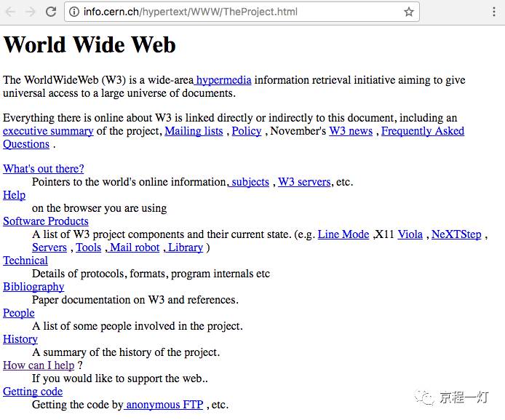
Task: Open the hypermedia link
Action: coord(223,80)
